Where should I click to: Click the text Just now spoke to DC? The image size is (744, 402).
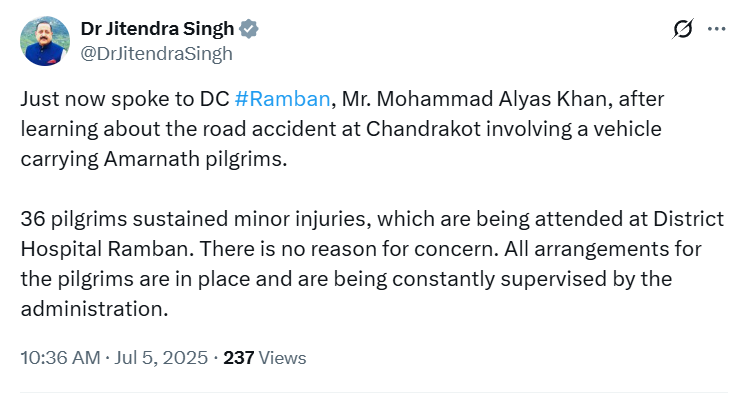[125, 99]
